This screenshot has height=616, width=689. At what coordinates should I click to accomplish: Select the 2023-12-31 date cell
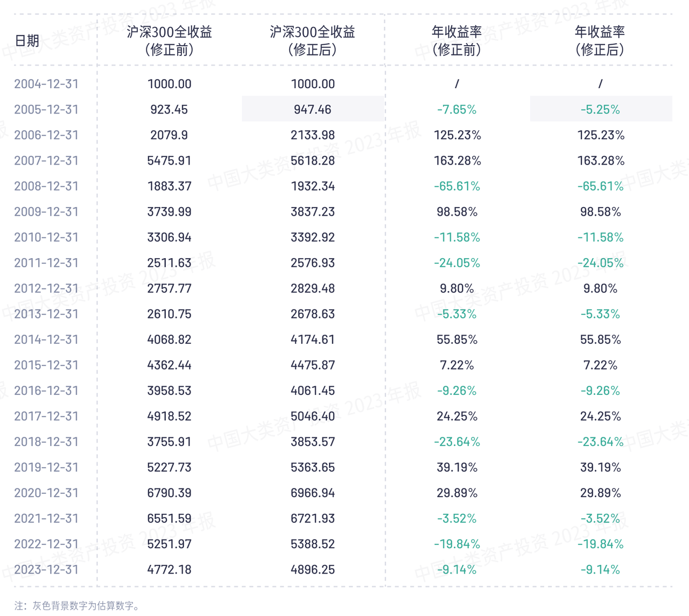(x=46, y=569)
